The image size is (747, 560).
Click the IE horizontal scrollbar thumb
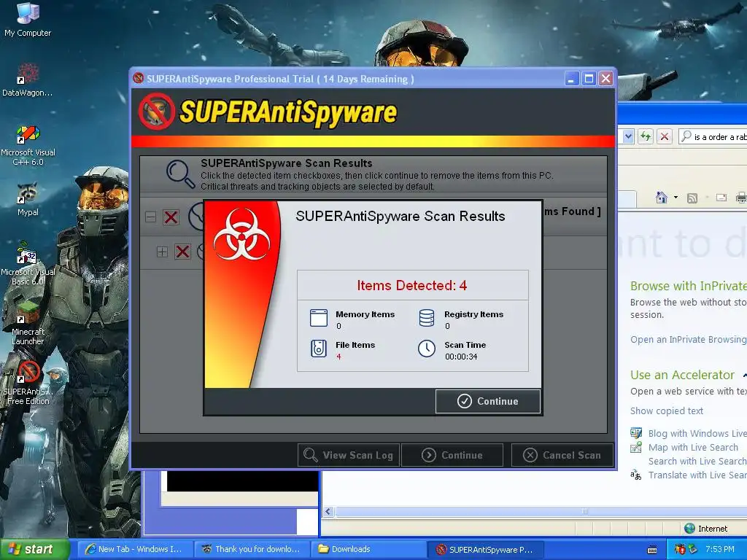click(541, 511)
